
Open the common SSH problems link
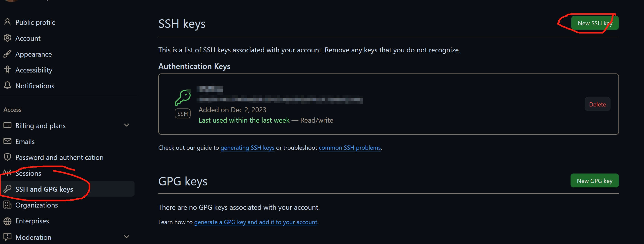click(x=349, y=148)
